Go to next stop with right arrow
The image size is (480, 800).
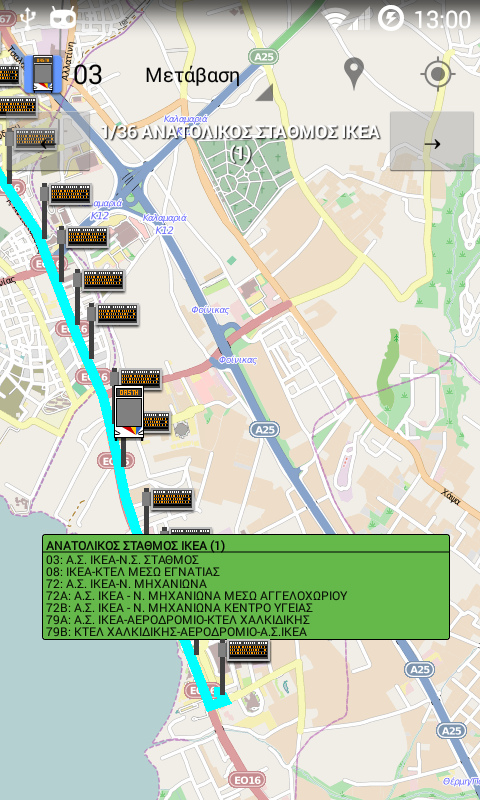point(432,141)
